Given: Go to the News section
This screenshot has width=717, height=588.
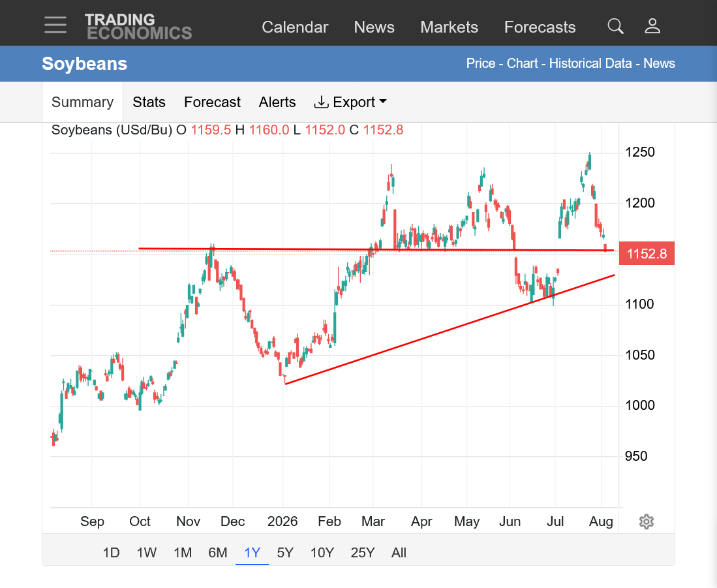Looking at the screenshot, I should (374, 27).
